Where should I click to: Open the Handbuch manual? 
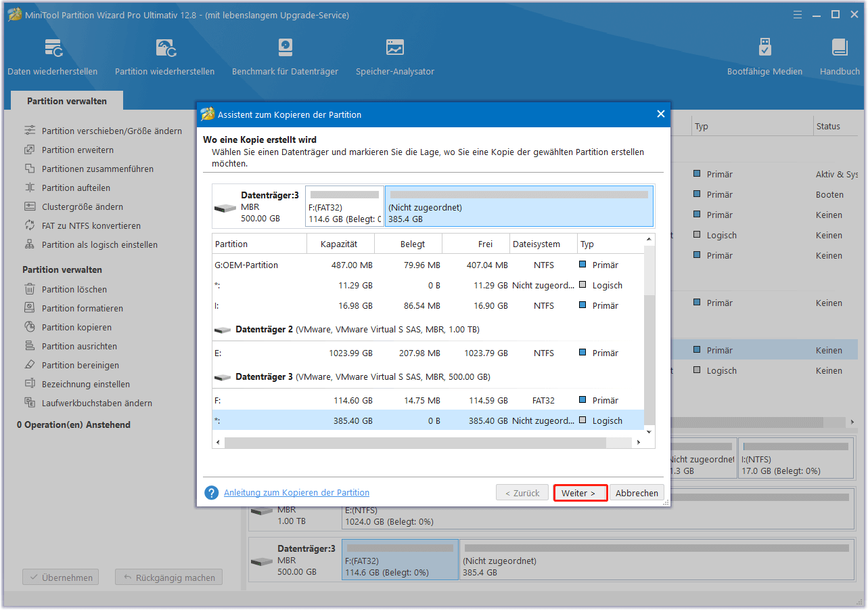[840, 57]
